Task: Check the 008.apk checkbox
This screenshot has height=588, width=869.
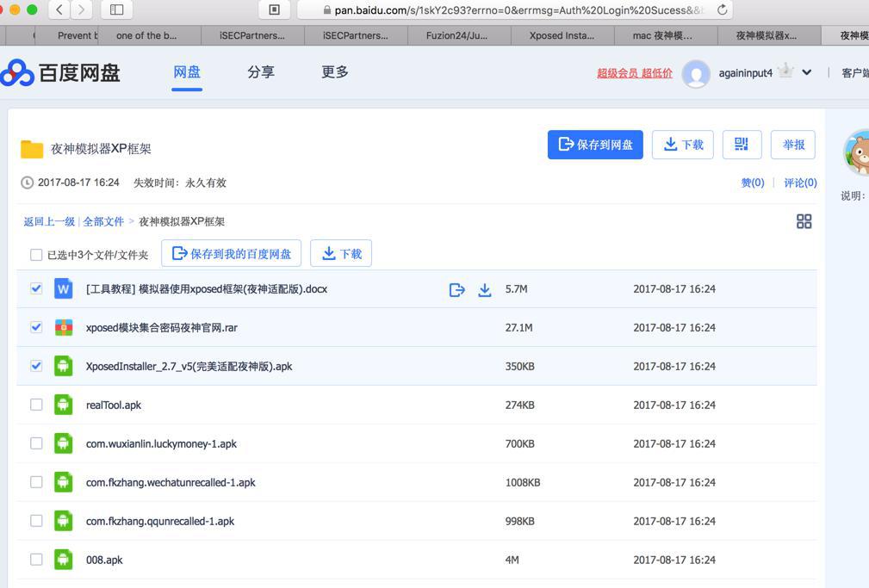Action: (36, 560)
